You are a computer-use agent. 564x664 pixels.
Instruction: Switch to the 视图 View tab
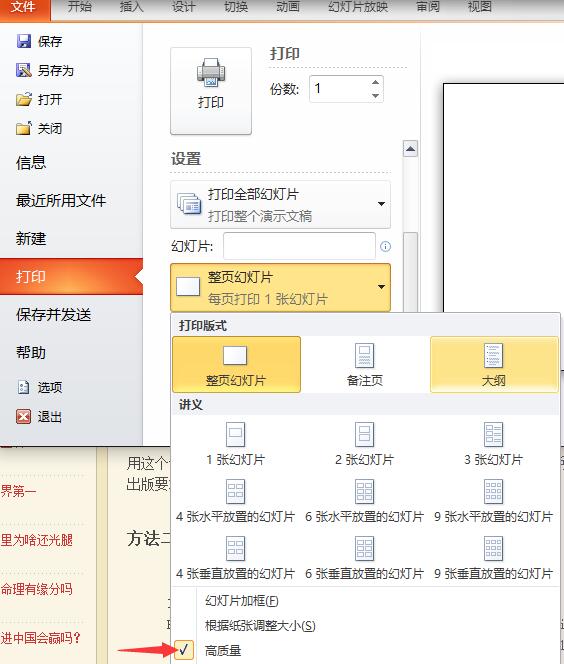480,7
